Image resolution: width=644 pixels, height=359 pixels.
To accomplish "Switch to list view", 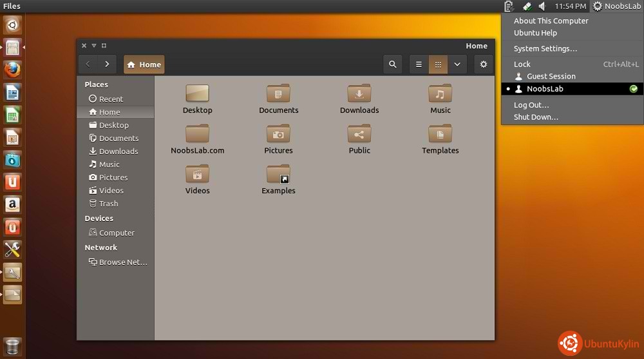I will (419, 64).
